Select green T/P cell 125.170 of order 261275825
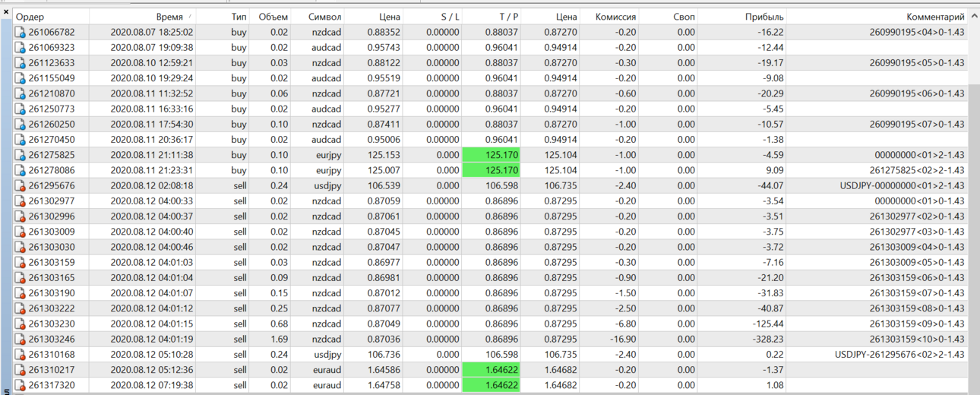 [492, 155]
